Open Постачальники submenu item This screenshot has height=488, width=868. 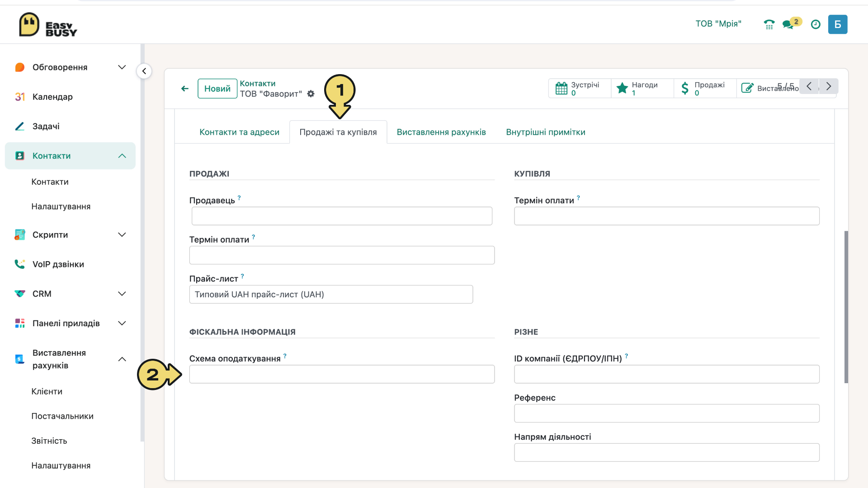click(62, 416)
